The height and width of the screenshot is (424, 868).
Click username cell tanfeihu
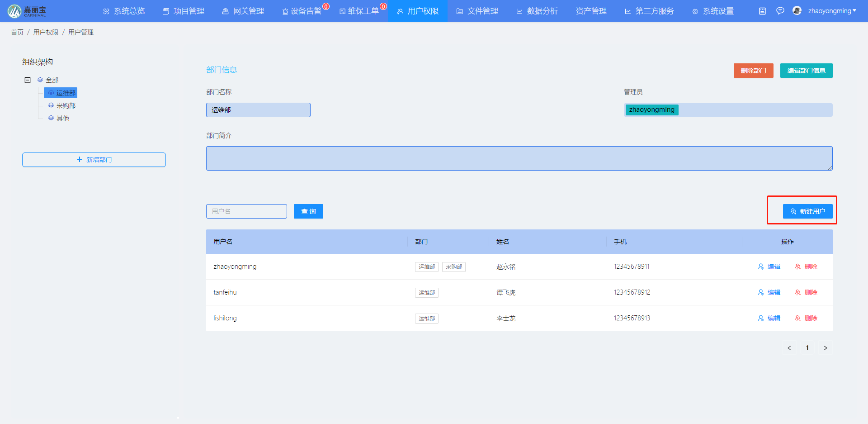coord(225,292)
